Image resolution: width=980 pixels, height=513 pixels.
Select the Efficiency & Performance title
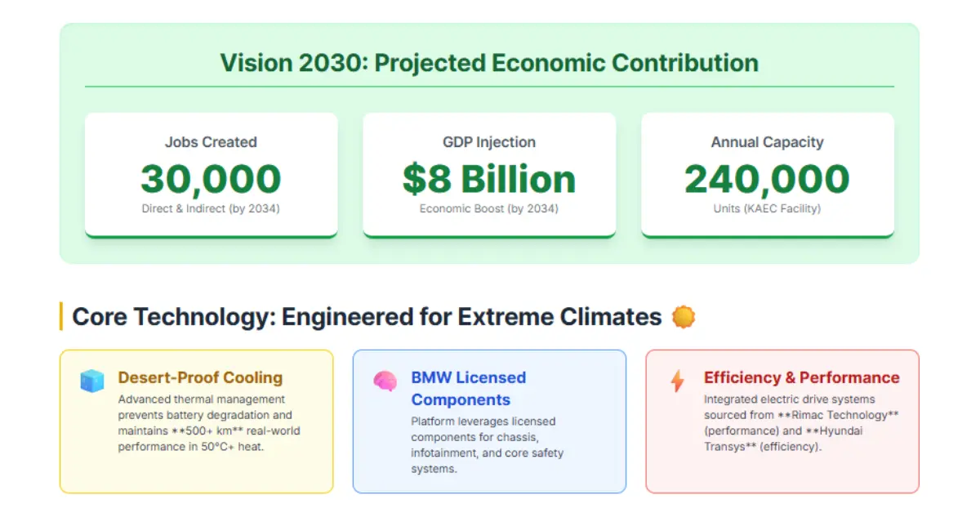tap(801, 377)
